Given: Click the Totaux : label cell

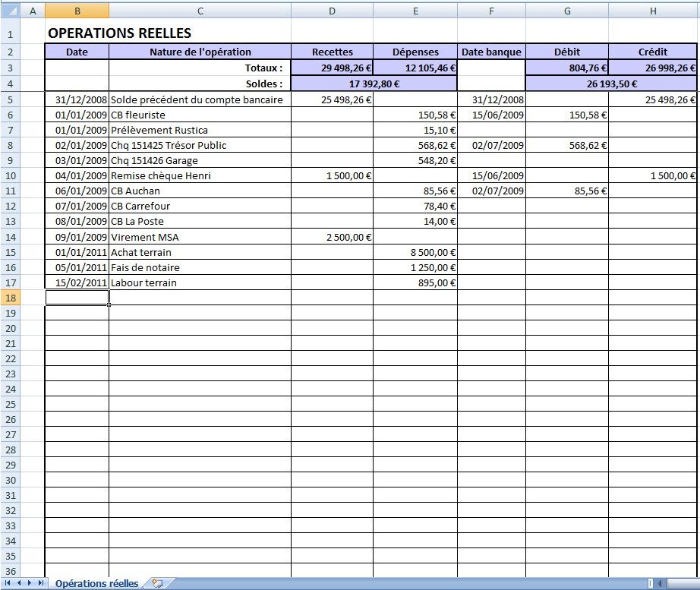Looking at the screenshot, I should pyautogui.click(x=200, y=68).
